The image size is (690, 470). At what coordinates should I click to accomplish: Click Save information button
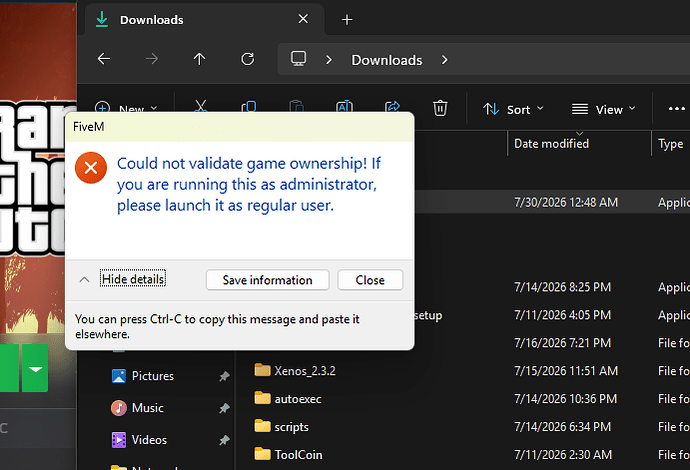click(x=268, y=280)
